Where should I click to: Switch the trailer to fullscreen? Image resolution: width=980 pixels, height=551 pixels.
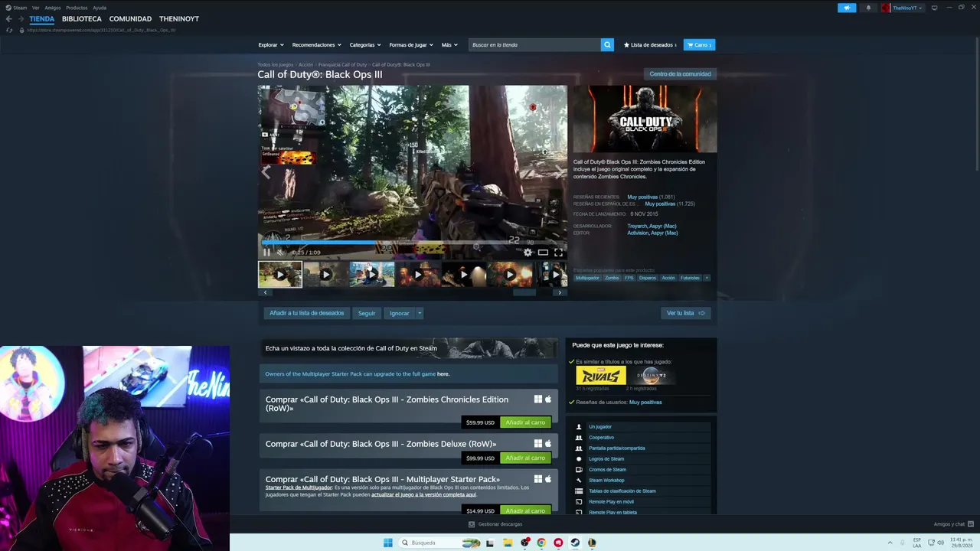pyautogui.click(x=558, y=253)
